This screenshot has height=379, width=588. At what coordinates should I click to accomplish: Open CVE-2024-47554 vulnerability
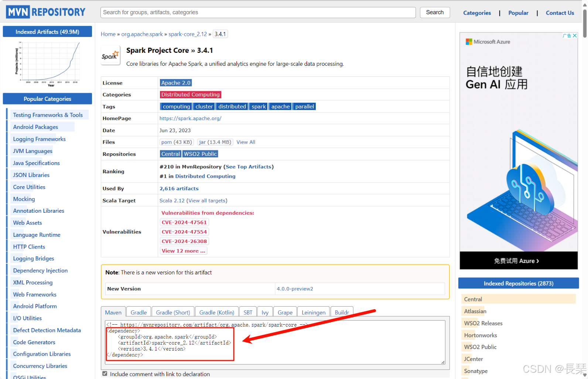[184, 232]
